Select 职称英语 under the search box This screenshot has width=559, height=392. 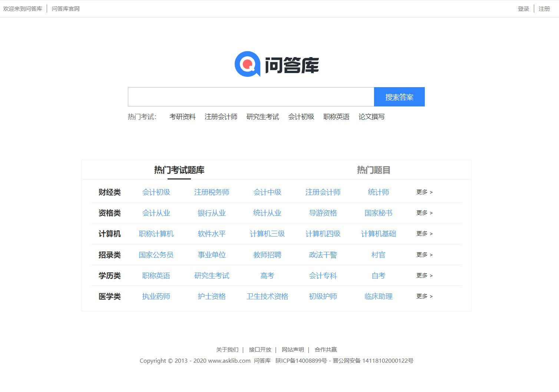(336, 117)
